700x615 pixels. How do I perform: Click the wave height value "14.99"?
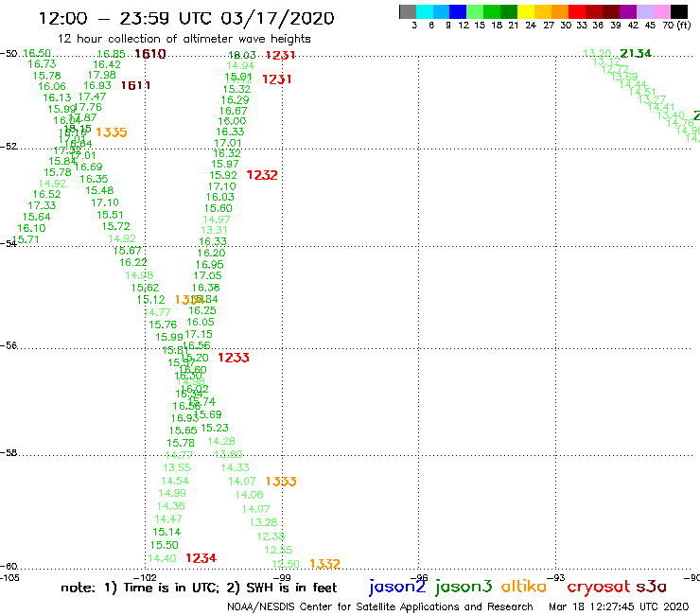172,493
